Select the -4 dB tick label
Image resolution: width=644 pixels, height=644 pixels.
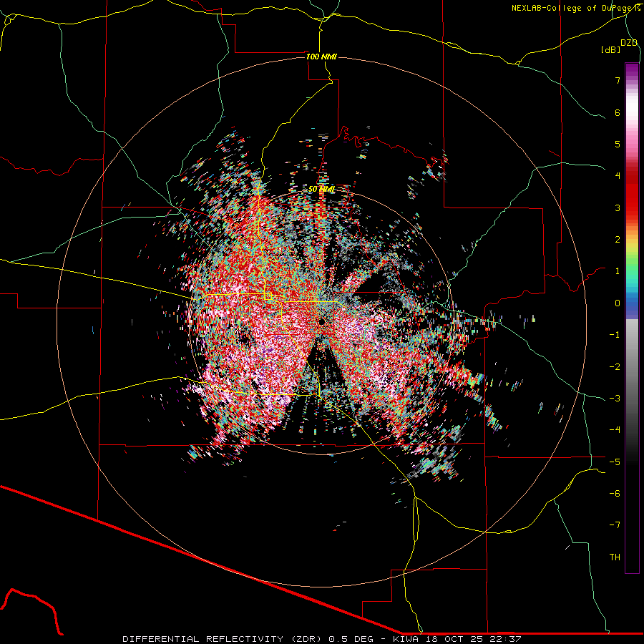tap(615, 430)
